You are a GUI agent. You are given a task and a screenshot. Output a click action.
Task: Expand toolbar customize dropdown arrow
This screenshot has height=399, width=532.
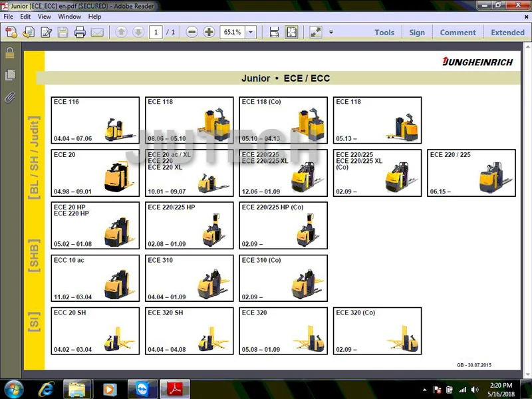(331, 32)
